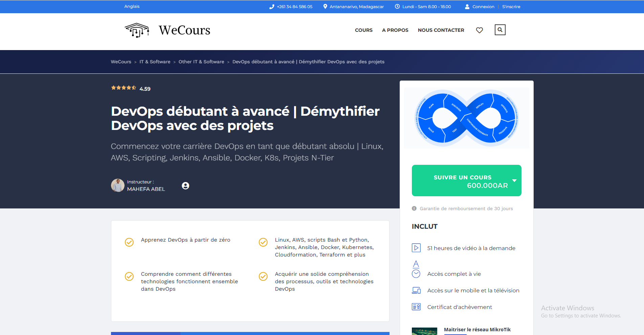The height and width of the screenshot is (335, 644).
Task: Click checkmark beside Linux, AWS, scripts Bash
Action: click(263, 242)
